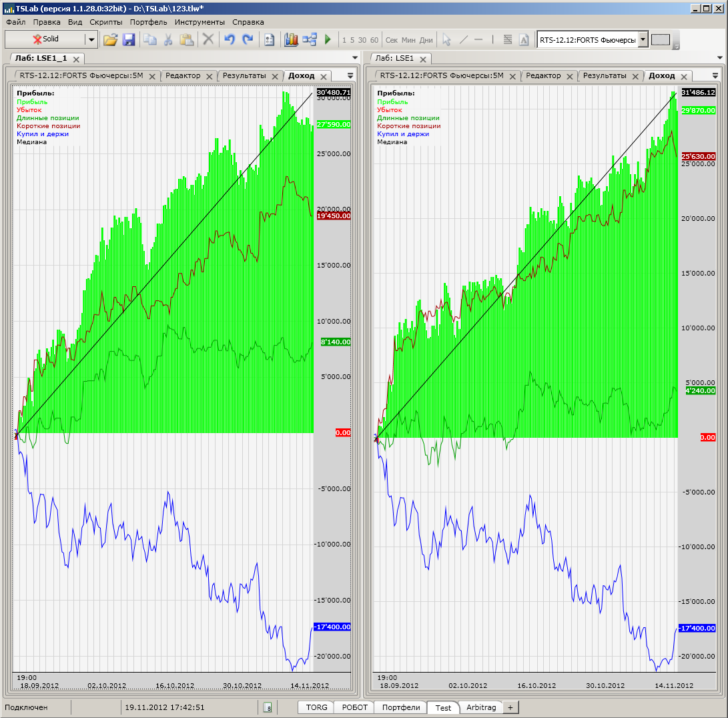
Task: Click the channel lines tool icon
Action: tap(508, 40)
